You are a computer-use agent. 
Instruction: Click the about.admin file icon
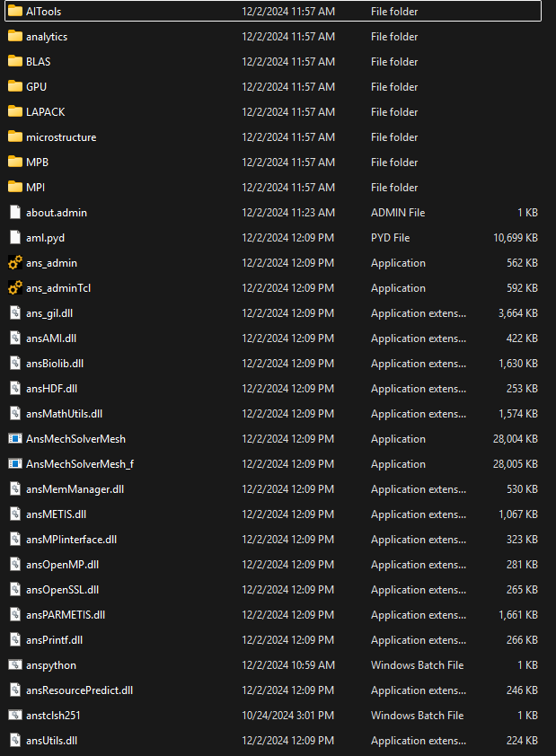point(15,212)
